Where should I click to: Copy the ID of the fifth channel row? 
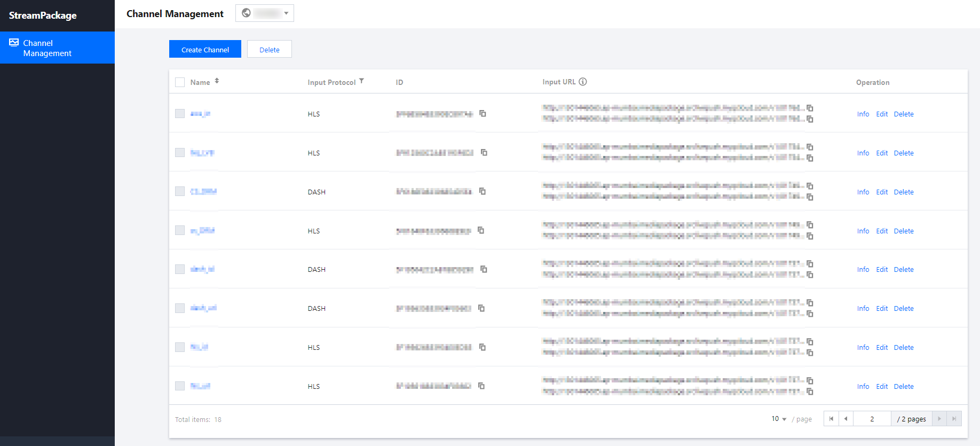click(484, 269)
